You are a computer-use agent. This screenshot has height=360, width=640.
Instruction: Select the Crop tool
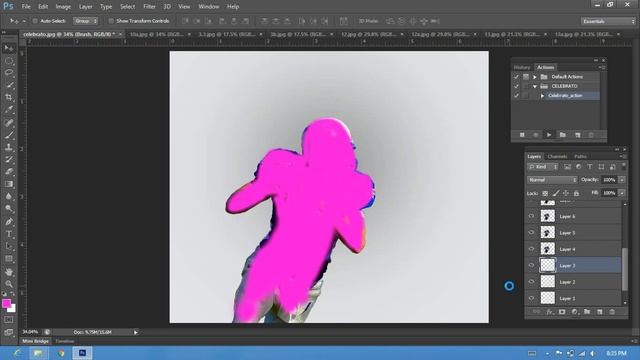pos(9,98)
